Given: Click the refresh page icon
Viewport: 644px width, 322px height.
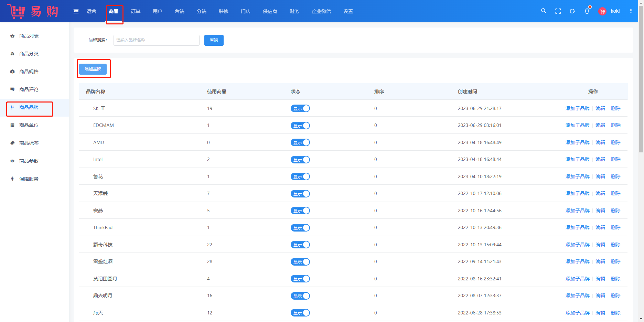Looking at the screenshot, I should pyautogui.click(x=572, y=11).
